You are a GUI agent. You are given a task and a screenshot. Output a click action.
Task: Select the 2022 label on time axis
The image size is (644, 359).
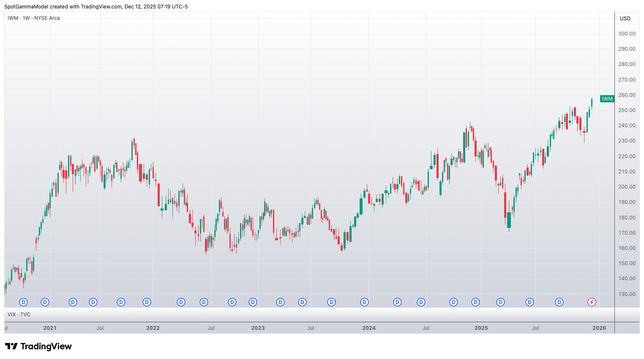(153, 328)
